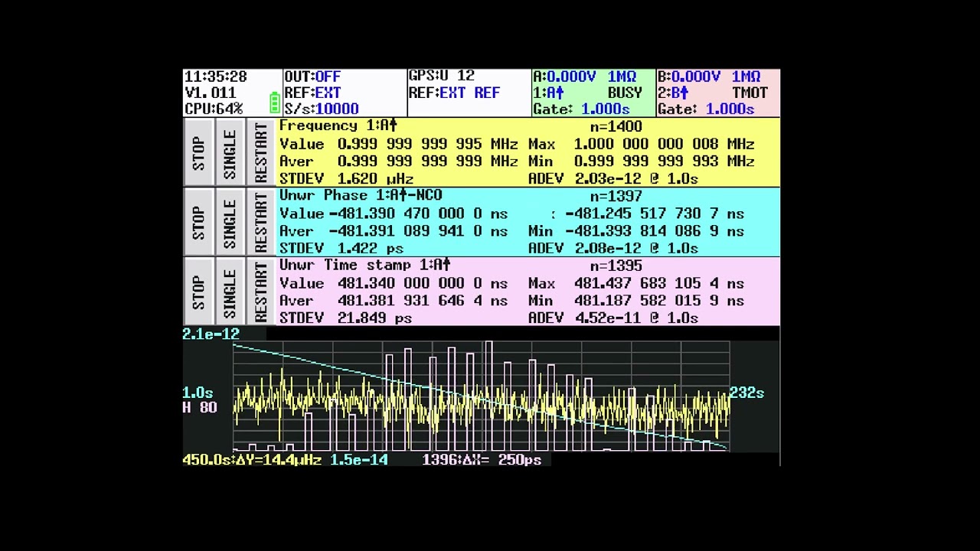Click REF:EXT REF in GPS panel
Viewport: 980px width, 551px height.
point(454,93)
